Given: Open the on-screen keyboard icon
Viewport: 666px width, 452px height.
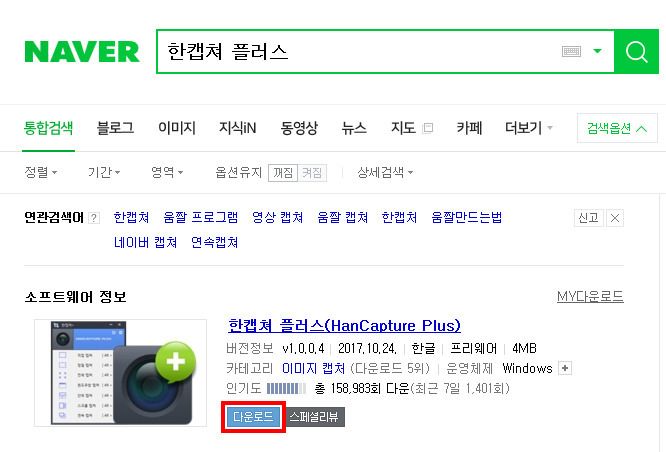Looking at the screenshot, I should pyautogui.click(x=571, y=51).
